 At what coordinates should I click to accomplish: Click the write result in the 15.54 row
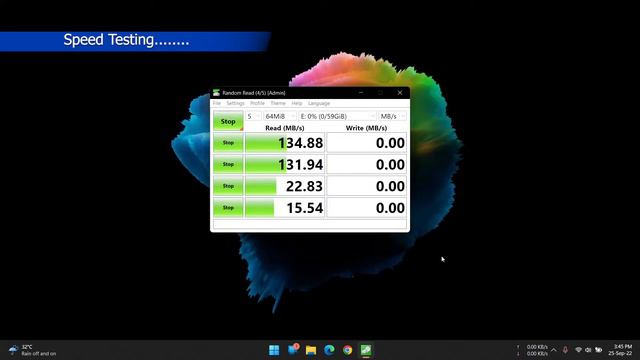point(367,208)
